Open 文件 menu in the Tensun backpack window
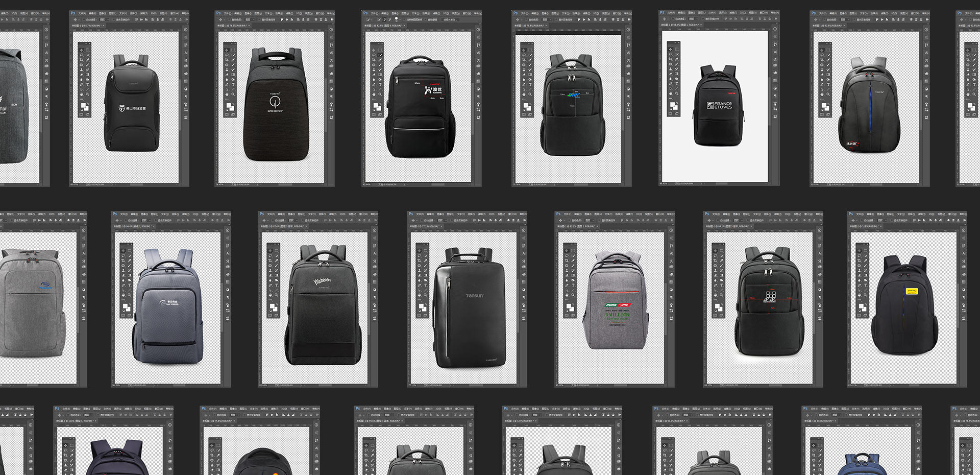This screenshot has height=475, width=980. click(x=420, y=214)
